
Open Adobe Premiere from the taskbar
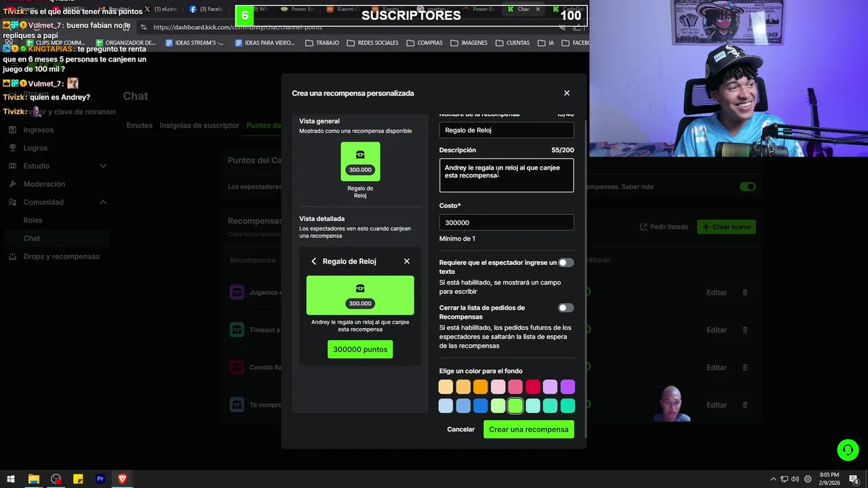pyautogui.click(x=100, y=479)
